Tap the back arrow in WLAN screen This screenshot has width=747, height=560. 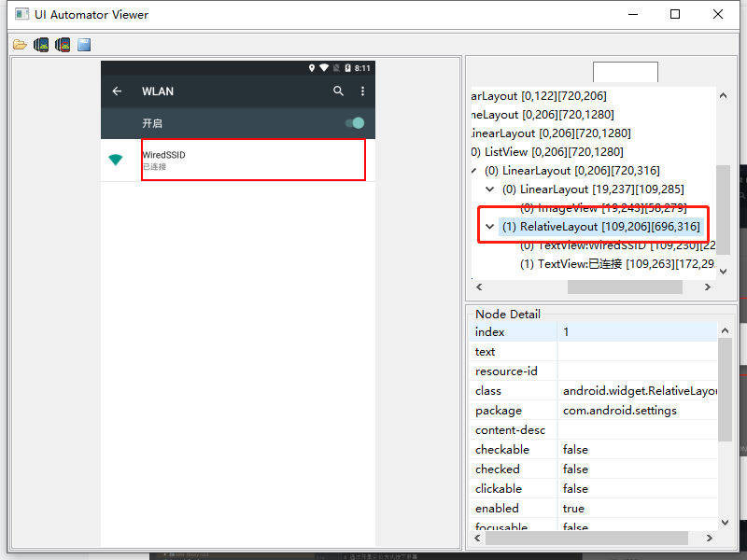(x=117, y=91)
